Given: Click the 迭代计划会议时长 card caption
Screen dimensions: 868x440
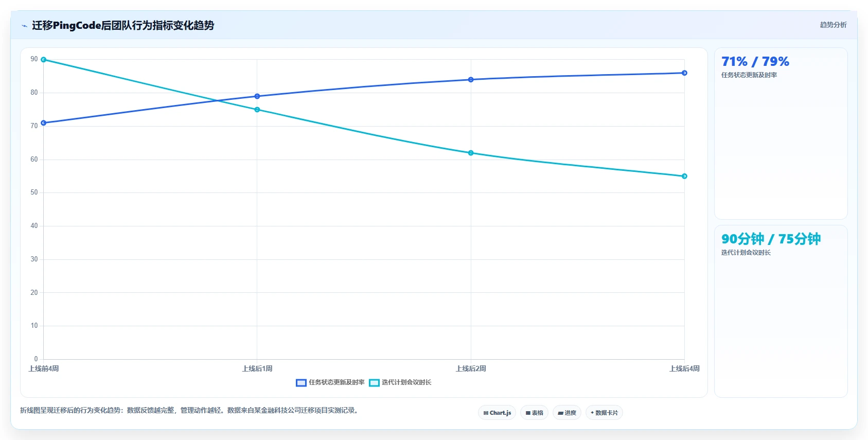Looking at the screenshot, I should click(x=746, y=253).
